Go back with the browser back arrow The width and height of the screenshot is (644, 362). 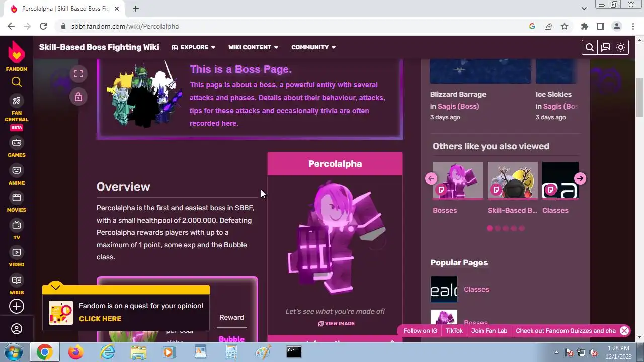click(x=11, y=26)
